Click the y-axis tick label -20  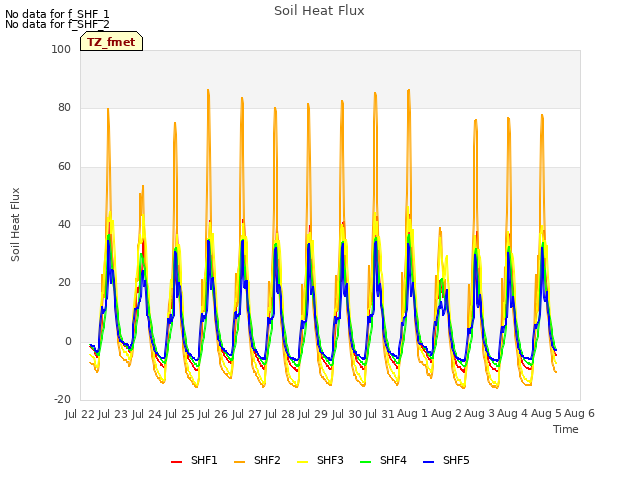pos(62,400)
